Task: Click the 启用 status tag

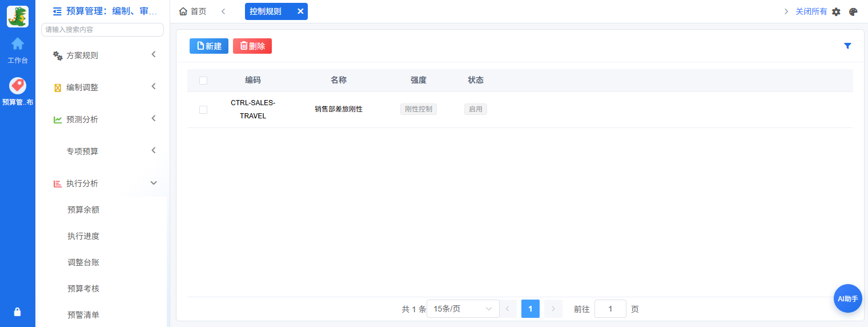Action: click(476, 109)
